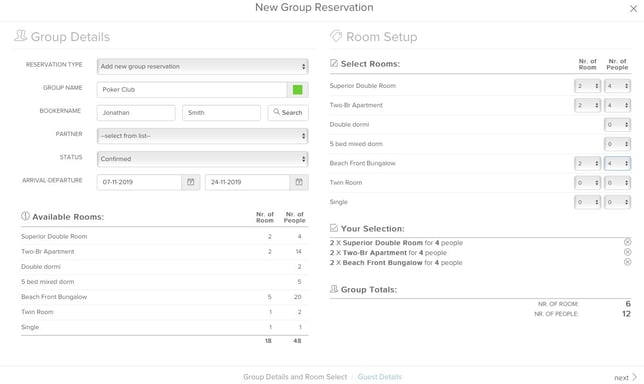The width and height of the screenshot is (644, 384).
Task: Open the Reservation Type dropdown
Action: 202,67
